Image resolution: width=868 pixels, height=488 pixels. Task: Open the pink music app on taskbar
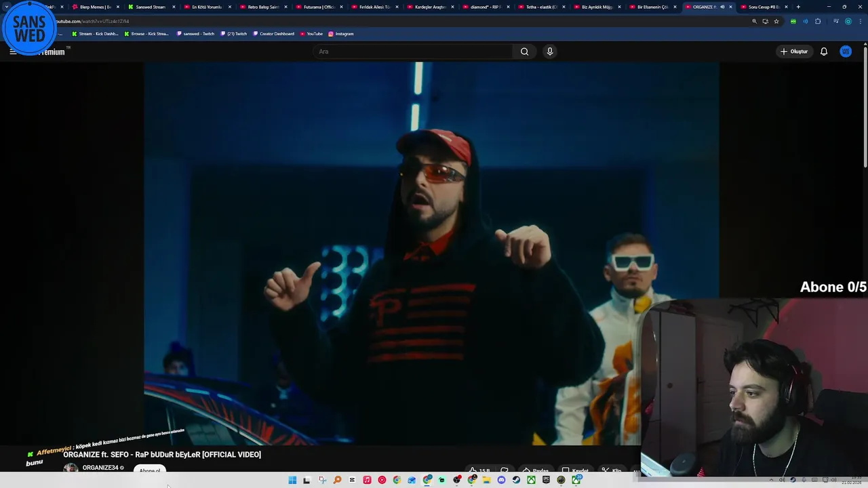point(367,480)
